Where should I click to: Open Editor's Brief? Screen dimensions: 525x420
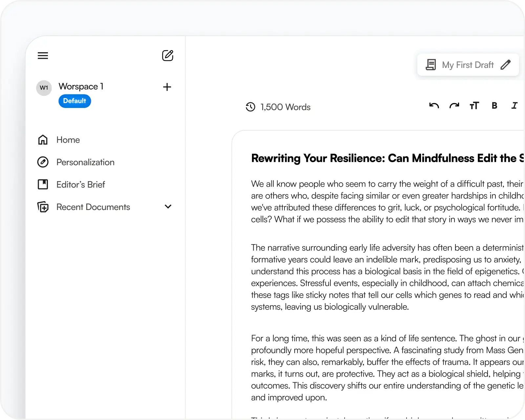[81, 184]
